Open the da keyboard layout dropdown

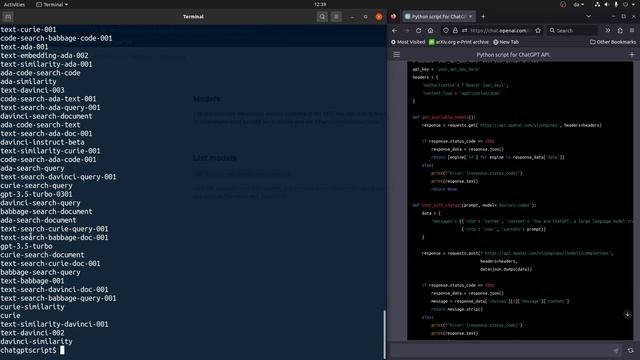pyautogui.click(x=578, y=4)
